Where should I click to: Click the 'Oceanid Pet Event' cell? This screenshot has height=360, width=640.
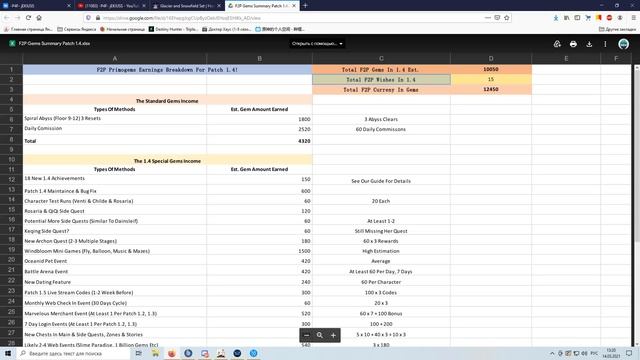pyautogui.click(x=115, y=261)
